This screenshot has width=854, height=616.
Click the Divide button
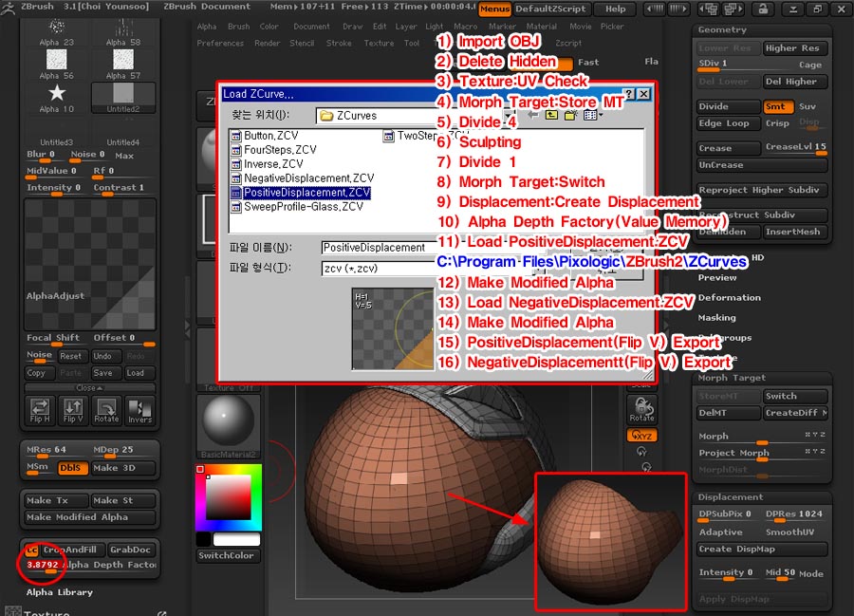[728, 106]
